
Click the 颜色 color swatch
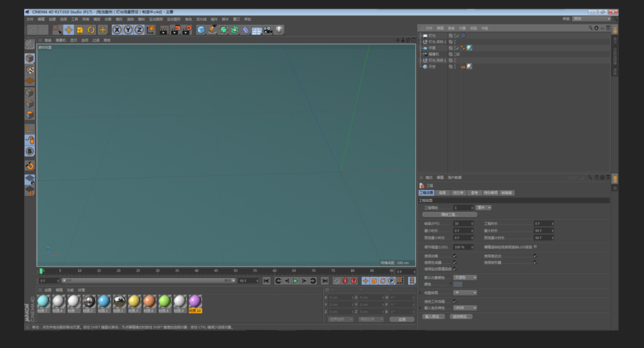point(458,284)
